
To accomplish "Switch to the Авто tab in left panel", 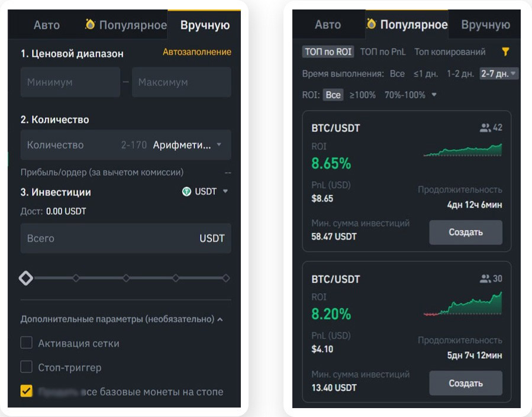I will (x=46, y=25).
